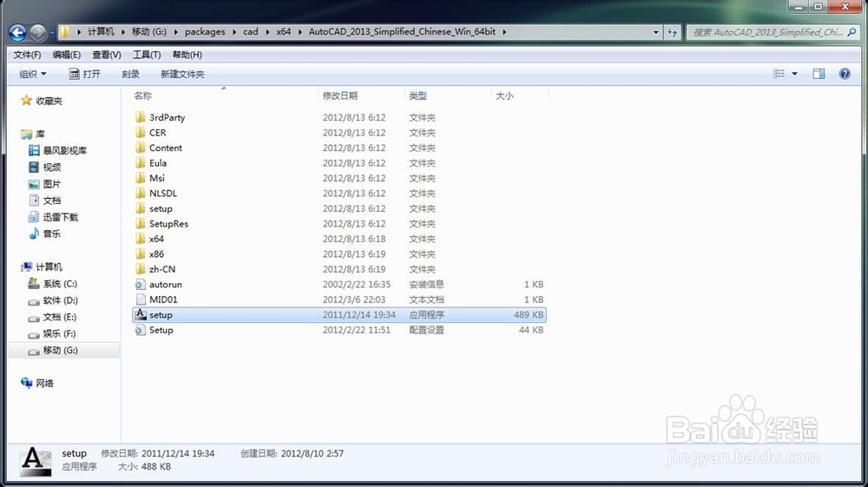Sort by the 修改日期 column header
This screenshot has width=868, height=487.
pyautogui.click(x=340, y=95)
